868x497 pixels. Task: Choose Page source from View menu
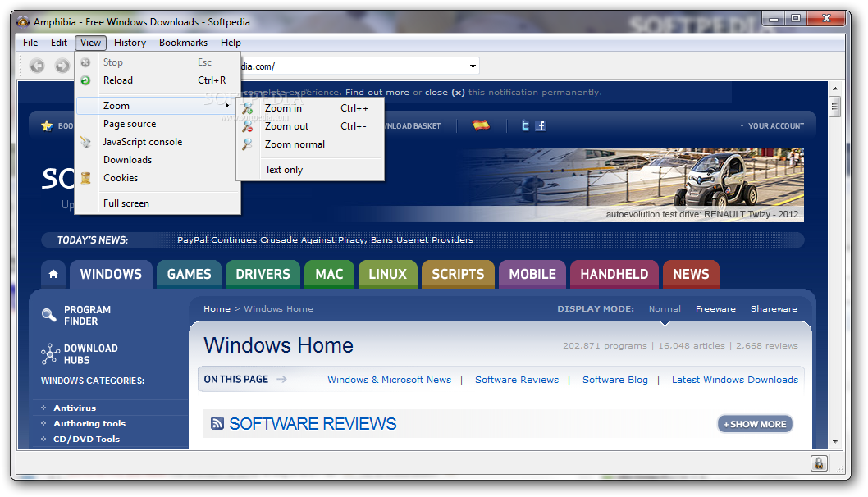click(x=158, y=124)
